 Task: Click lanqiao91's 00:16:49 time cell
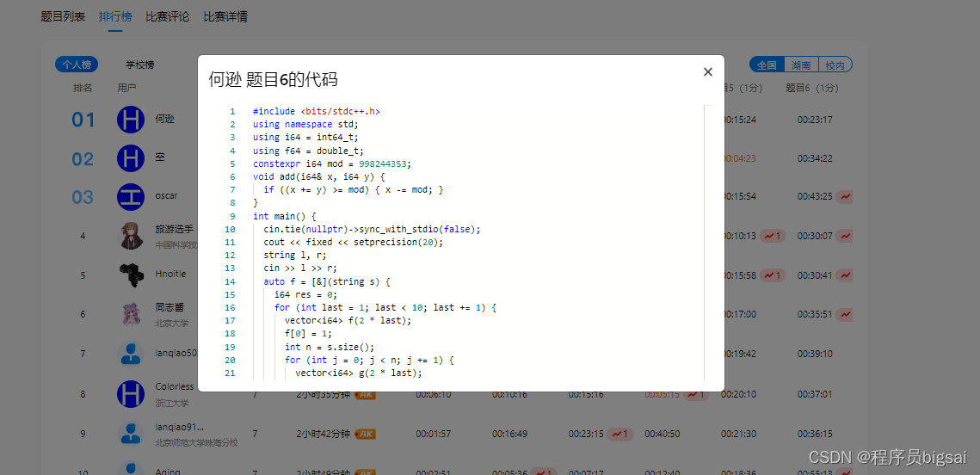[509, 434]
